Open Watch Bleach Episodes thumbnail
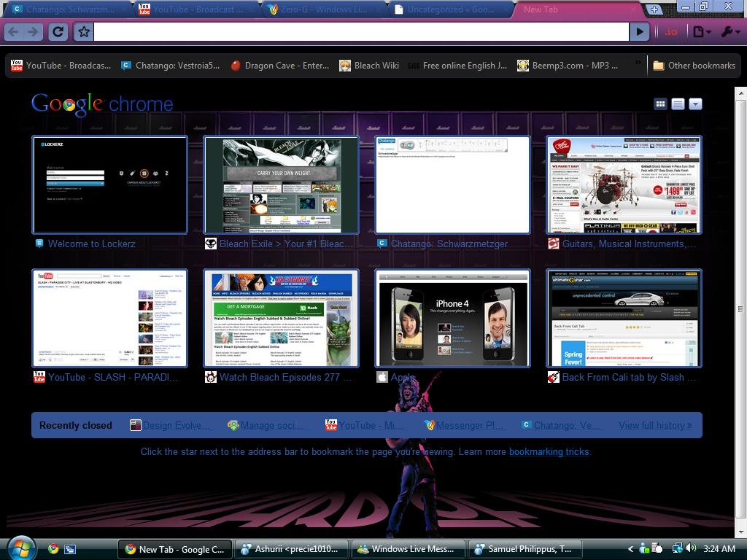The width and height of the screenshot is (747, 560). click(x=281, y=318)
